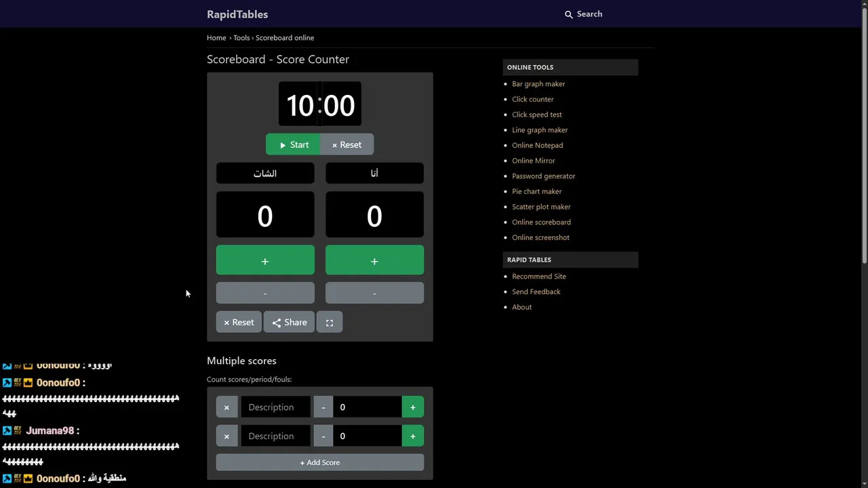
Task: Open Scatter plot maker link
Action: 541,207
